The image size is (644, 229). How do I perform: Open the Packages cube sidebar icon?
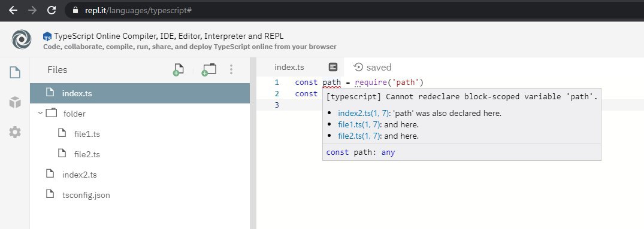coord(15,102)
